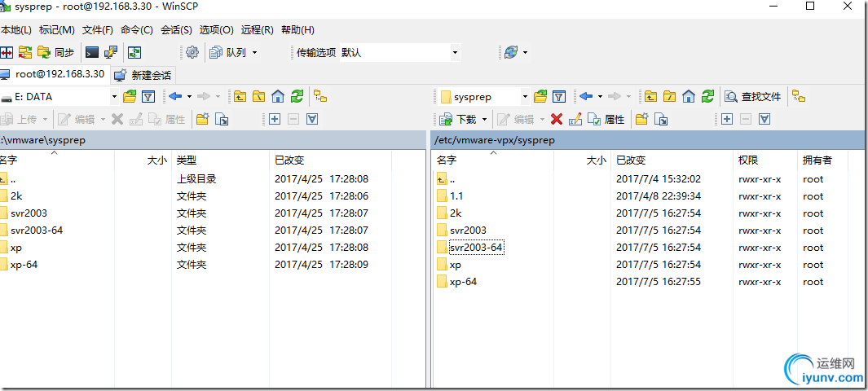This screenshot has height=391, width=868.
Task: Open the 选项(O) menu
Action: coord(217,30)
